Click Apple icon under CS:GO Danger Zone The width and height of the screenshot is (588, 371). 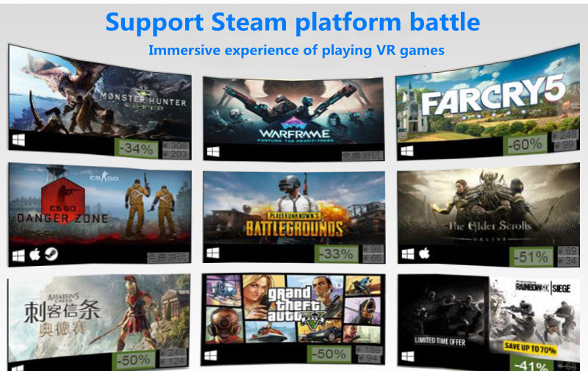click(x=35, y=255)
